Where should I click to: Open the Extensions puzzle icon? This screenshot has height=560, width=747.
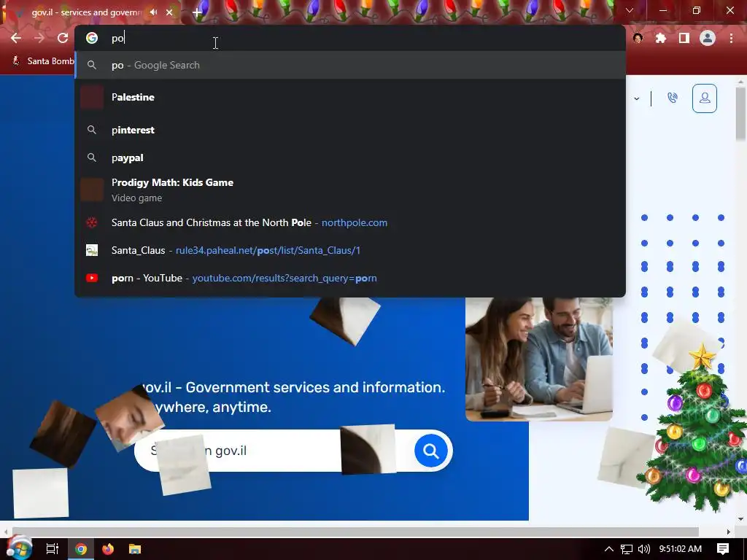[661, 38]
